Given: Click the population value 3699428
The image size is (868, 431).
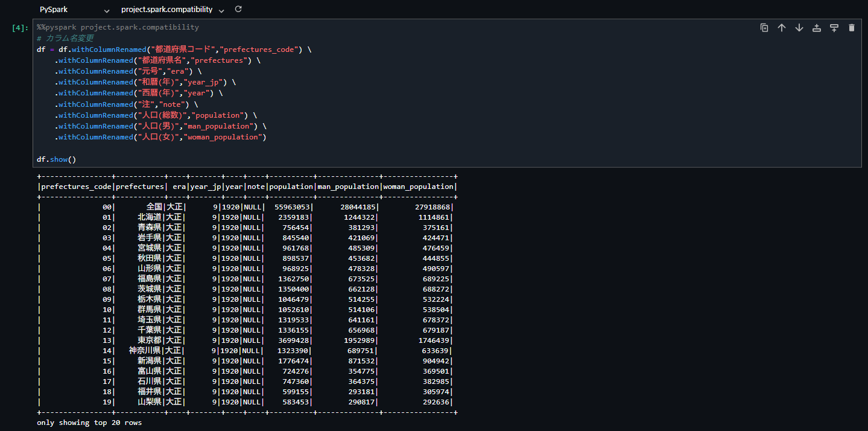Looking at the screenshot, I should 294,340.
